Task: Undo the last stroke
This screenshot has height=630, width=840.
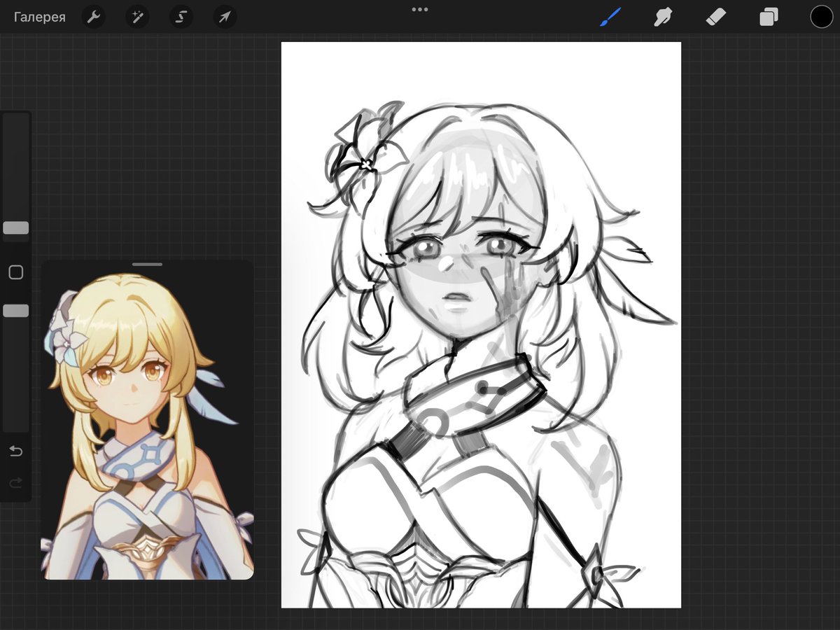Action: tap(15, 451)
